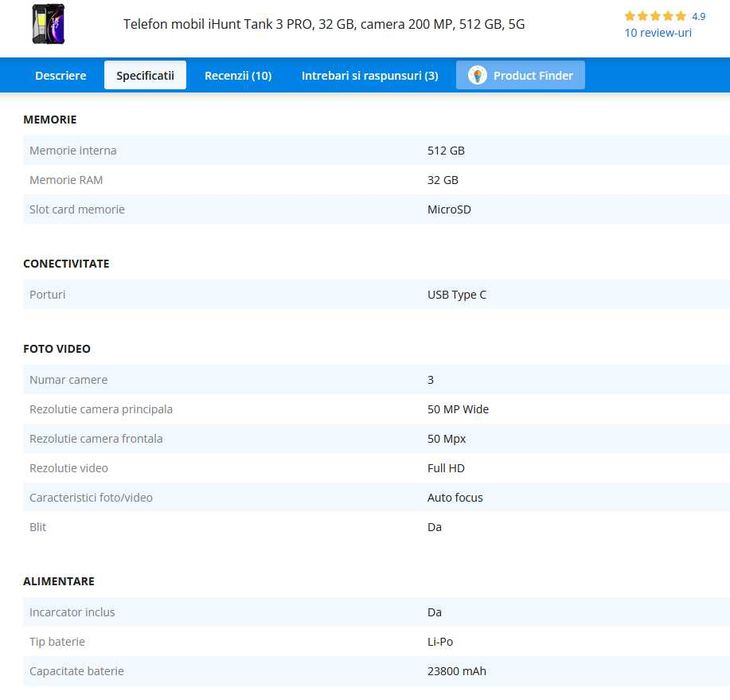Screen dimensions: 730x700
Task: Click the Rezolutie camera frontala label
Action: [96, 438]
